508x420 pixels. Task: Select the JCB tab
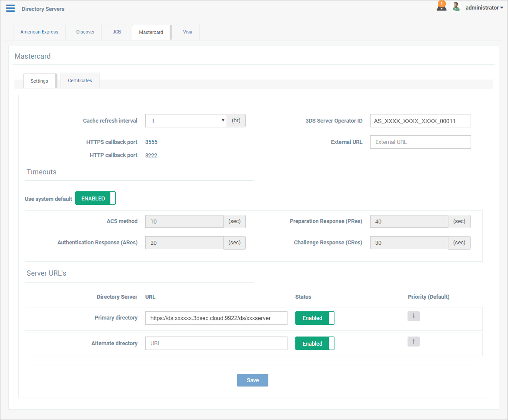[117, 32]
